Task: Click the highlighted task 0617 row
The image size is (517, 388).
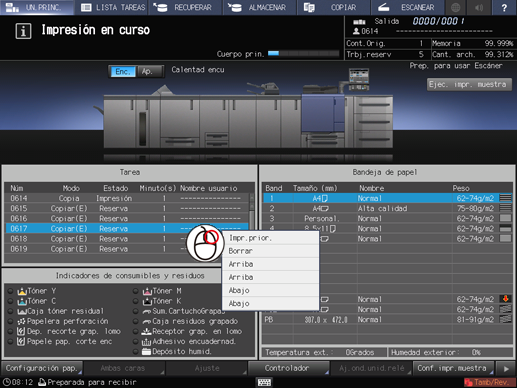Action: tap(126, 228)
